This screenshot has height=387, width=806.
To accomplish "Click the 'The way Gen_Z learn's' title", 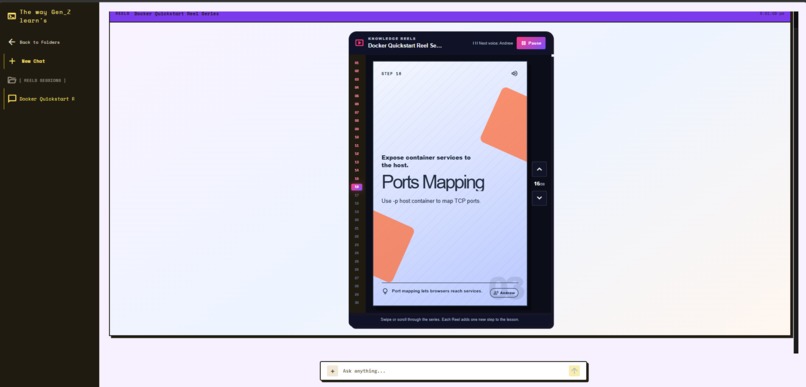I will pos(45,16).
